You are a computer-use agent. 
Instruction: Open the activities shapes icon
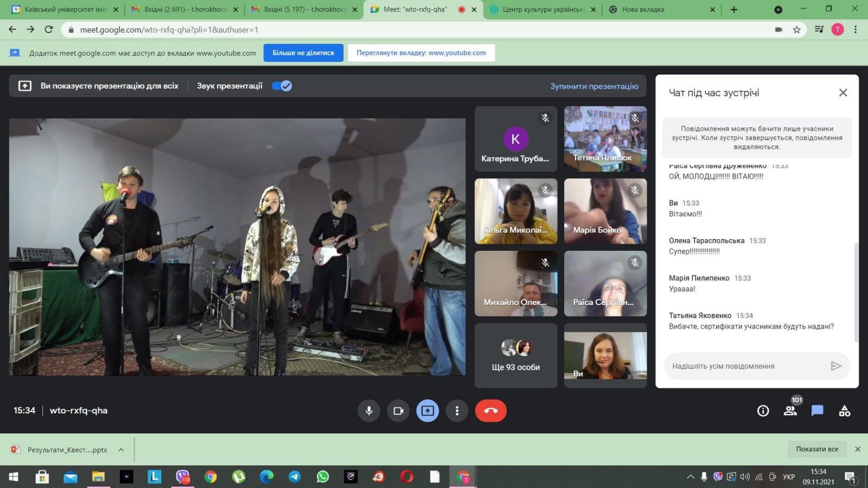pos(844,411)
